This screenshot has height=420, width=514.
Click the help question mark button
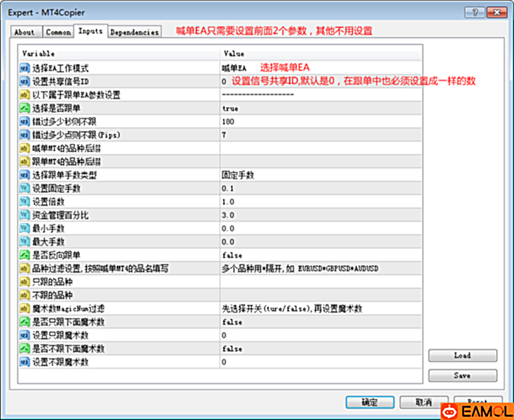[475, 12]
